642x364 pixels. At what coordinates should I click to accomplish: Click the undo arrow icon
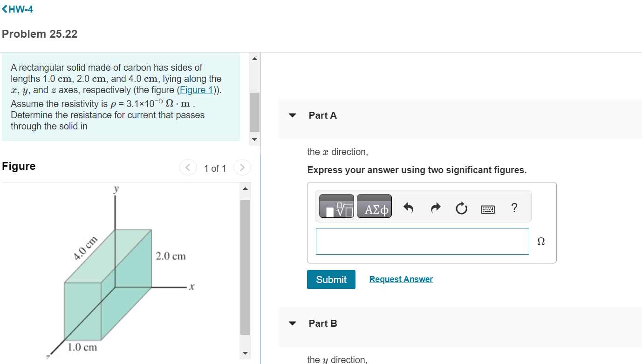click(408, 208)
